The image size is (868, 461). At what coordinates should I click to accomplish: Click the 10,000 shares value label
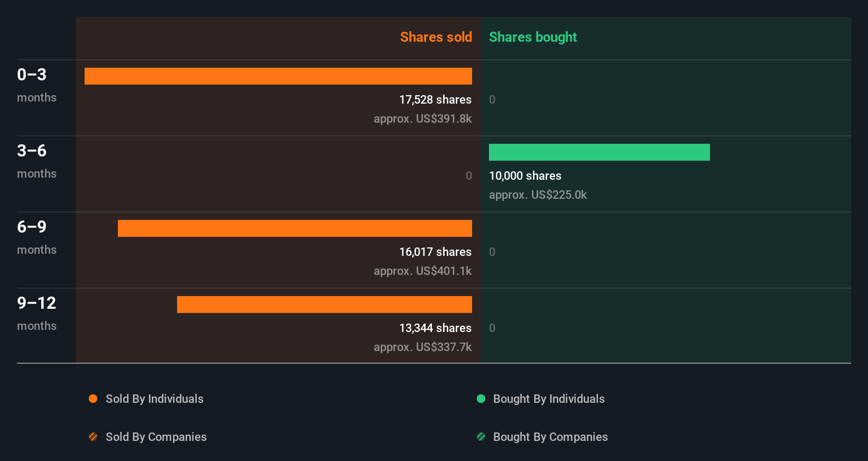[x=525, y=176]
